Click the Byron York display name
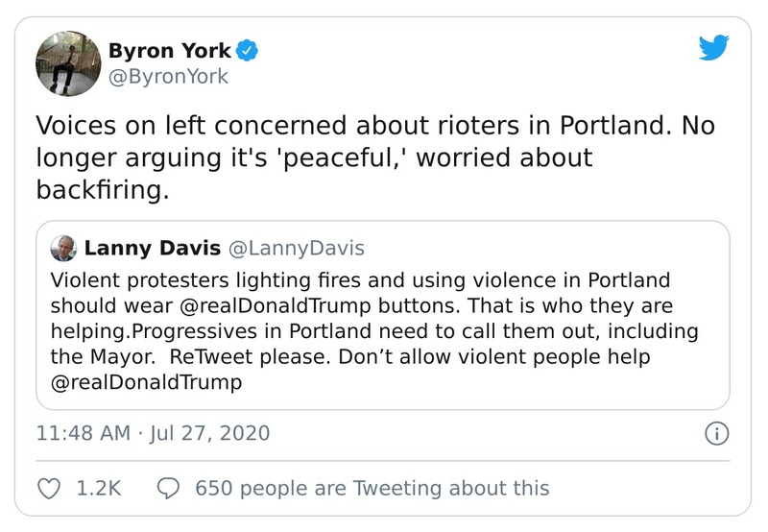The image size is (768, 532). 169,49
